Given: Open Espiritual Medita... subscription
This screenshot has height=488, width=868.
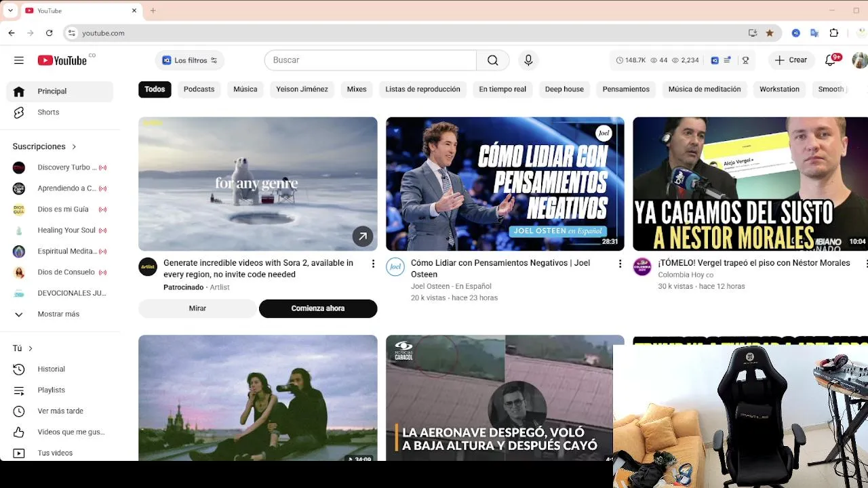Looking at the screenshot, I should (60, 251).
